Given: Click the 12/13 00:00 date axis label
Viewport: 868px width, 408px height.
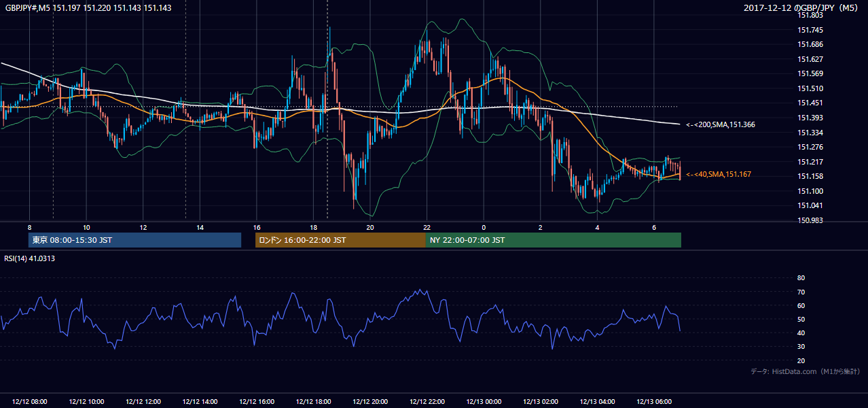Looking at the screenshot, I should pyautogui.click(x=484, y=402).
